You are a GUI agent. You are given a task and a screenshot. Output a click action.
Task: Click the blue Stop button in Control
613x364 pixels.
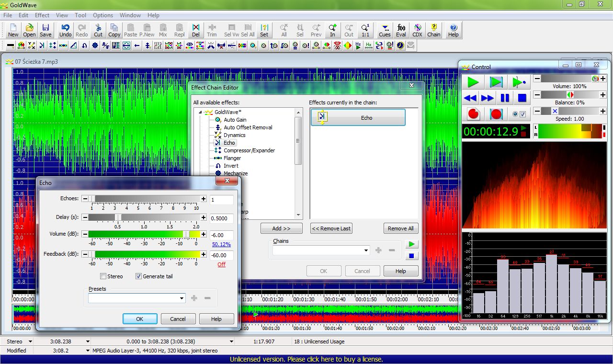click(x=522, y=98)
